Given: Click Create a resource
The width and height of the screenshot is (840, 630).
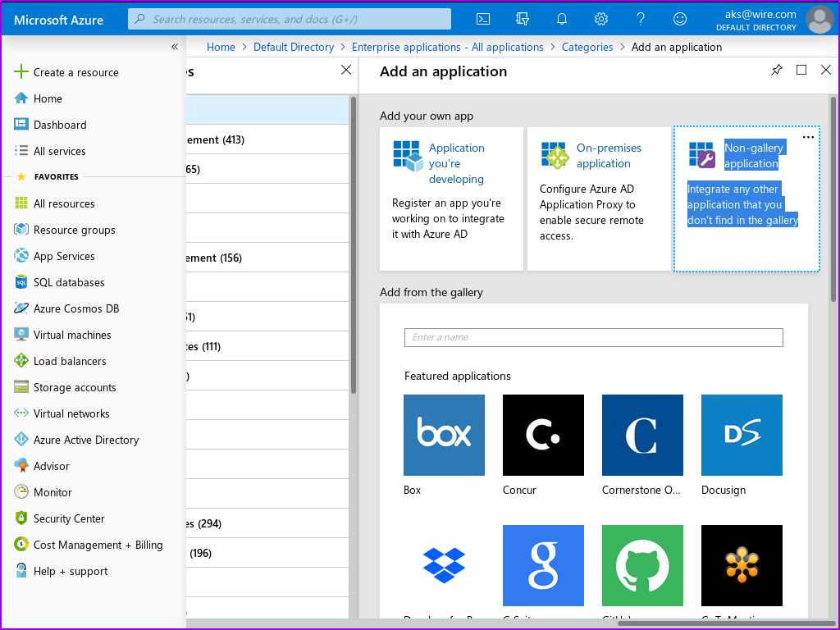Looking at the screenshot, I should coord(75,72).
